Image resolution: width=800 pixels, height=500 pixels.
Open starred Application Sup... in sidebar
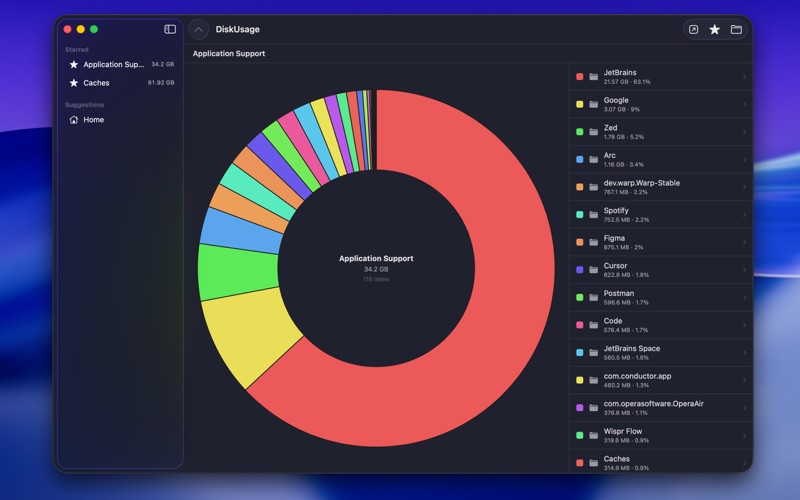120,64
